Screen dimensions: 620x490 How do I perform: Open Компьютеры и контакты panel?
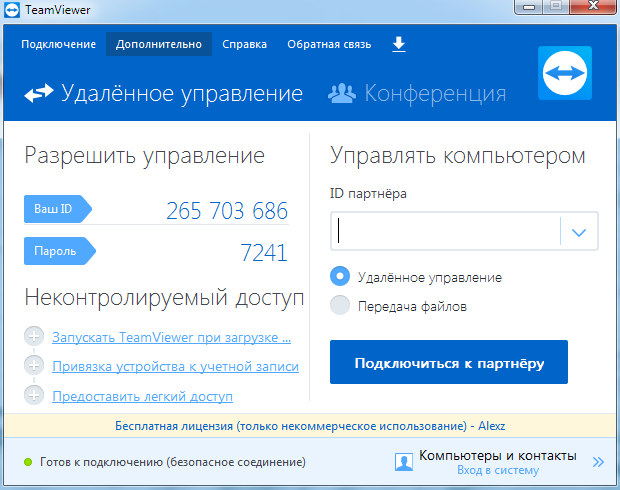coord(497,456)
